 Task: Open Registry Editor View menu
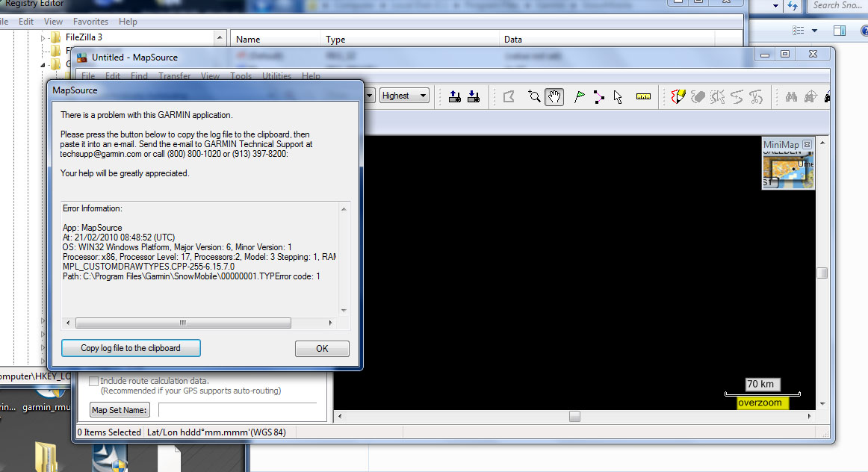[53, 22]
